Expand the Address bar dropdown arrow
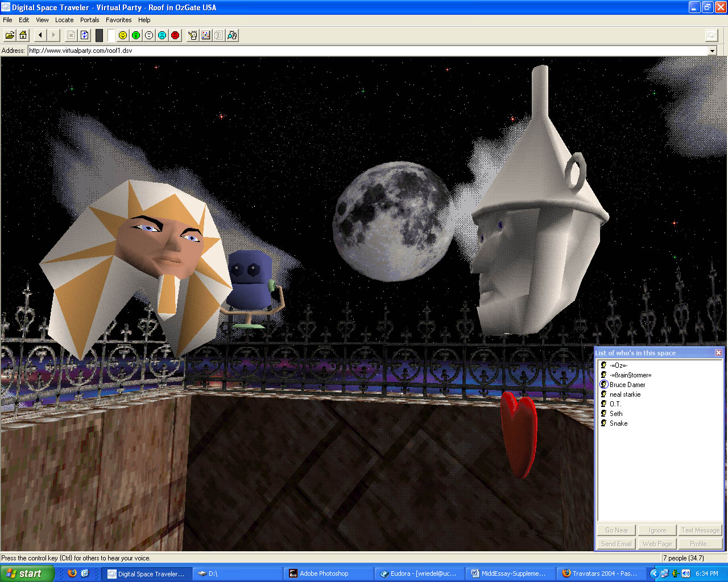Image resolution: width=728 pixels, height=582 pixels. [x=712, y=51]
